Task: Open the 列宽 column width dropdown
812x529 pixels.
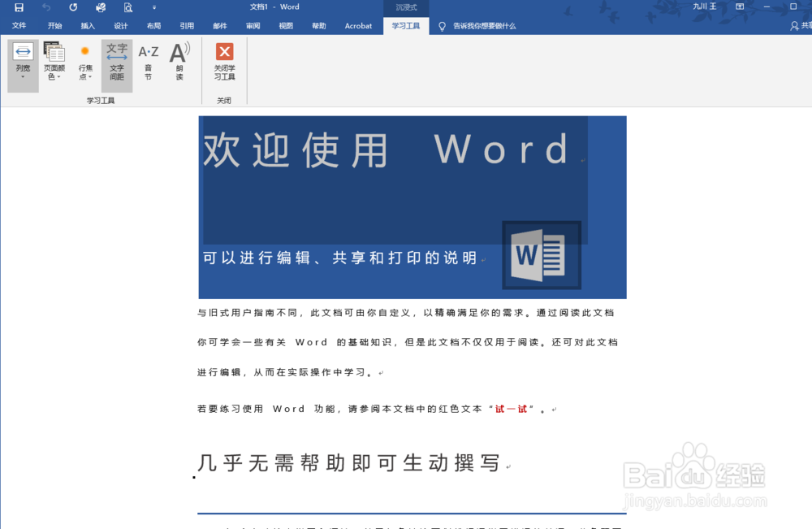Action: tap(23, 65)
